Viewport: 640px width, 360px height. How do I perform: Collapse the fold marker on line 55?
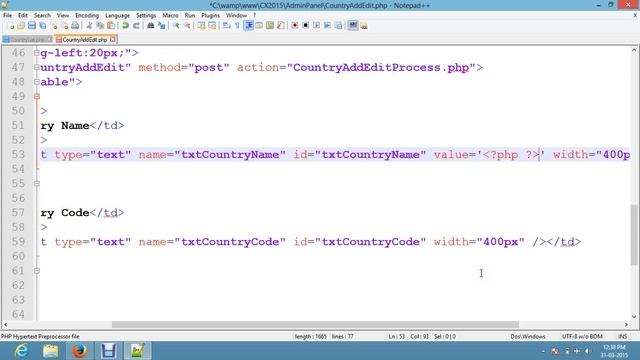pos(37,183)
